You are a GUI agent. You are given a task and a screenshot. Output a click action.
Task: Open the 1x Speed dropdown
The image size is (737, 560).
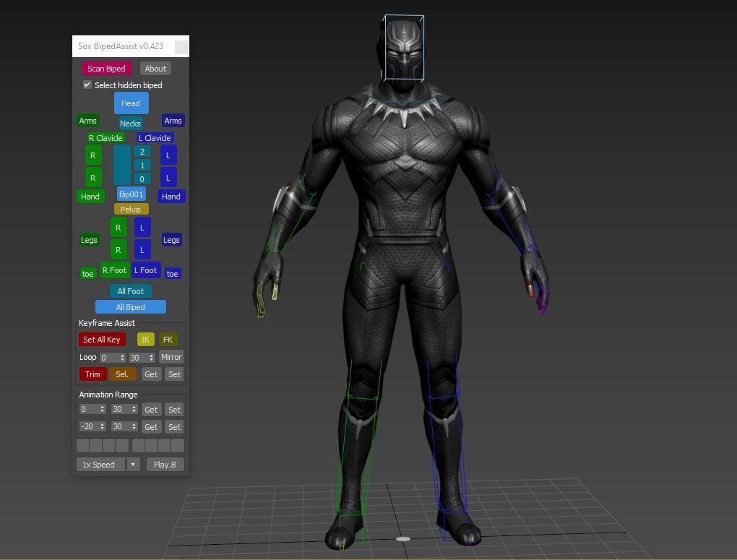(108, 465)
